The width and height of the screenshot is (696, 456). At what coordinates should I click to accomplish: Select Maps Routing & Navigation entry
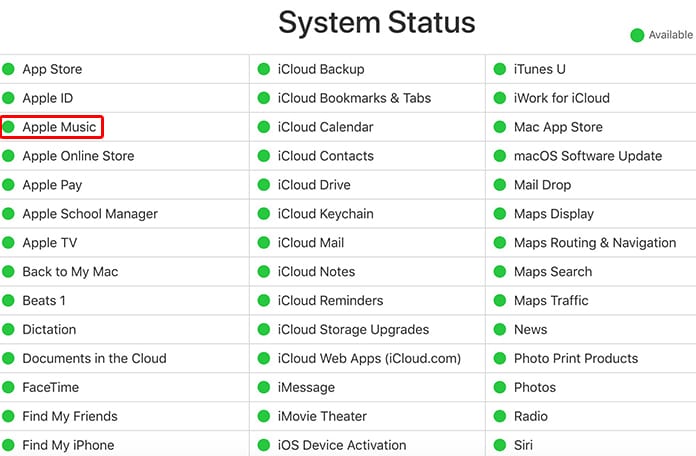click(595, 243)
